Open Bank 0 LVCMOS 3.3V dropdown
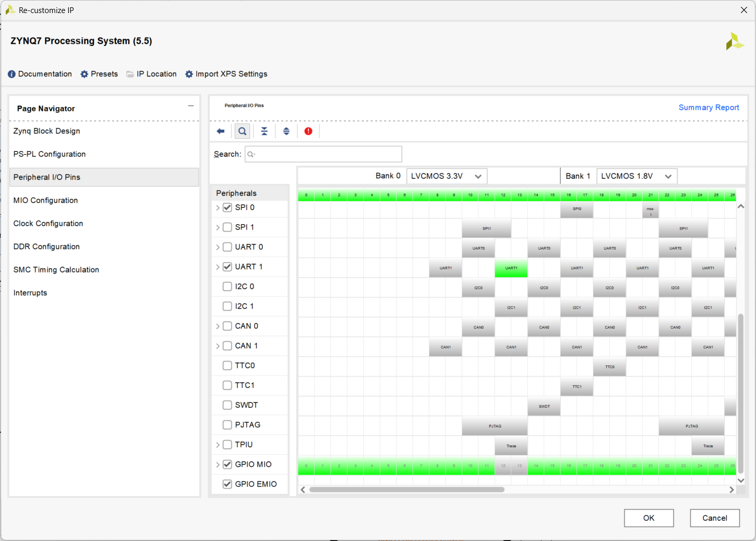756x541 pixels. [447, 176]
